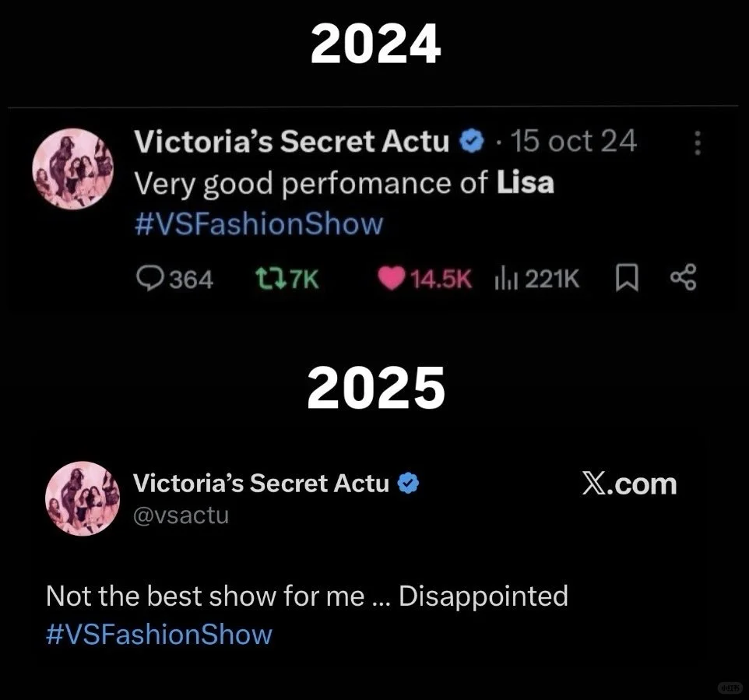Open the profile picture of the 2024 tweet

coord(73,169)
